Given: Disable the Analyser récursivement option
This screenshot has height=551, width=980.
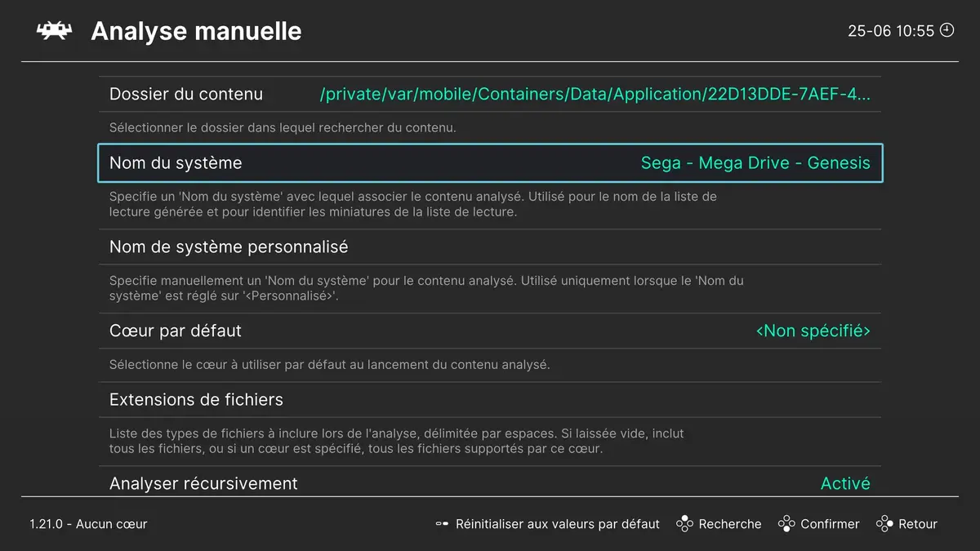Looking at the screenshot, I should 845,483.
